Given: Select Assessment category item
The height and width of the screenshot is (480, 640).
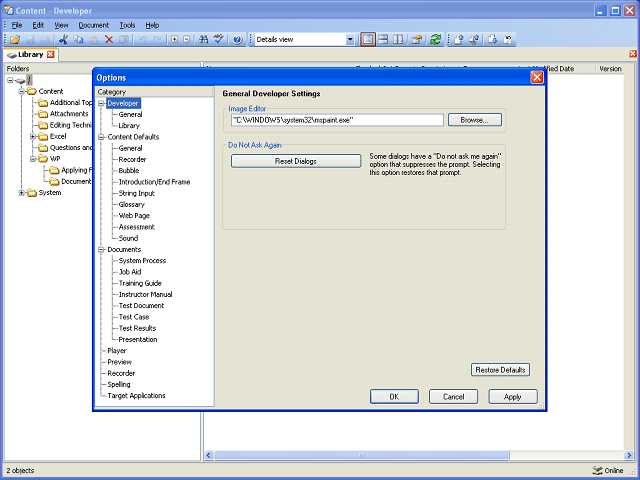Looking at the screenshot, I should click(x=137, y=227).
